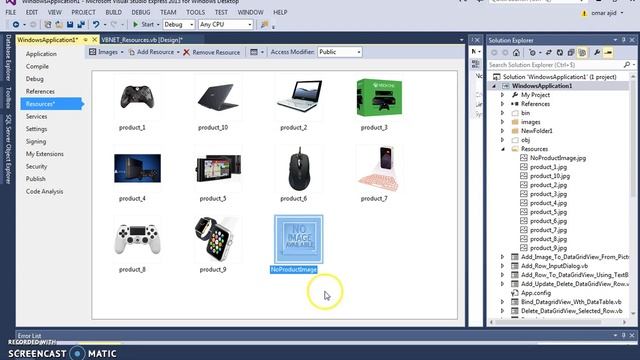
Task: Expand the NewFolder1 node
Action: pos(502,131)
